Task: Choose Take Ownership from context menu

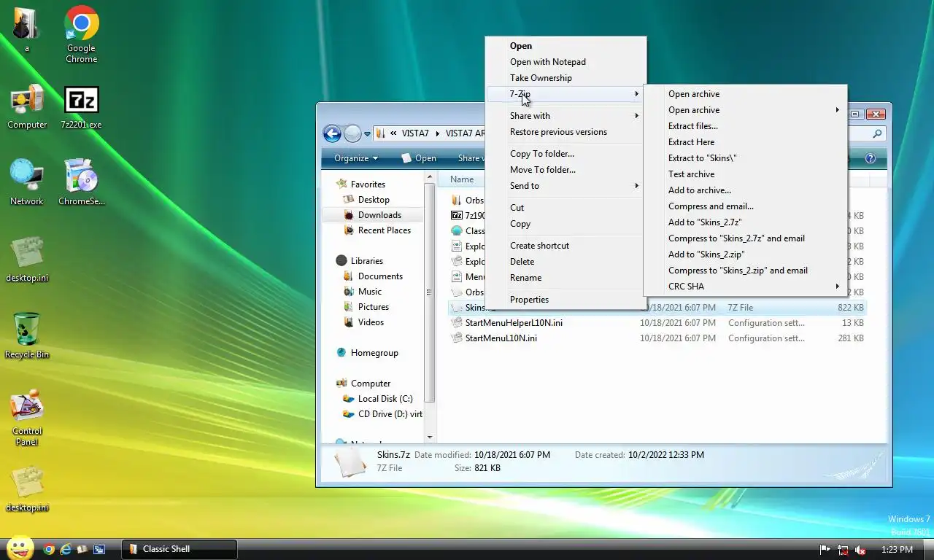Action: coord(565,78)
